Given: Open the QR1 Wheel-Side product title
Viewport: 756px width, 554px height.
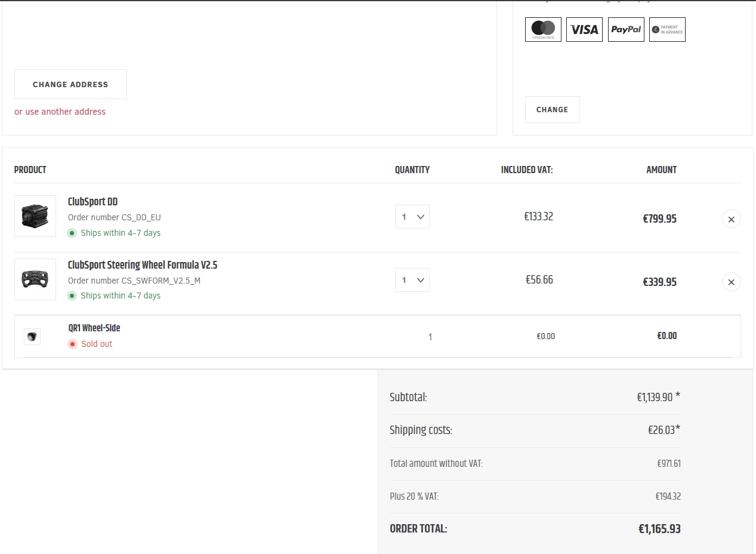Looking at the screenshot, I should 94,328.
